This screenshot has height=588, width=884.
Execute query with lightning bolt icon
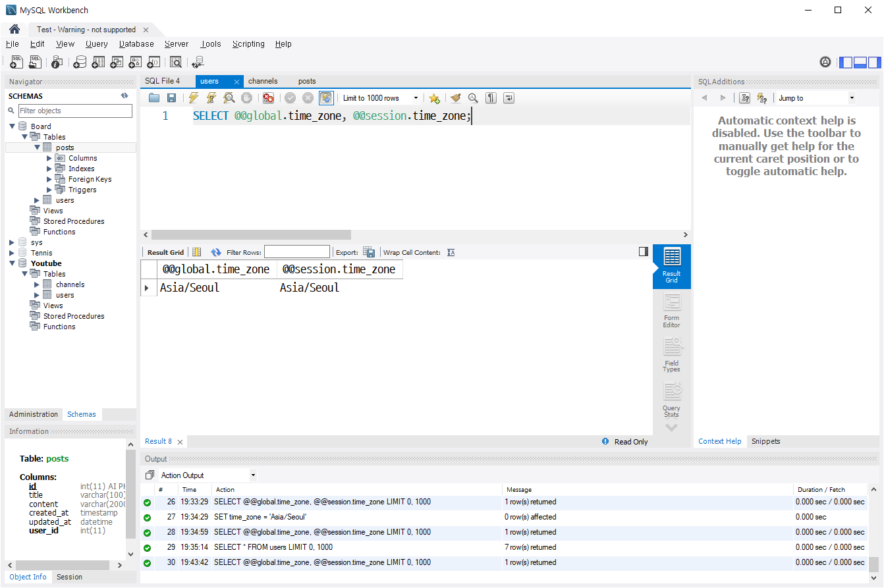coord(193,98)
